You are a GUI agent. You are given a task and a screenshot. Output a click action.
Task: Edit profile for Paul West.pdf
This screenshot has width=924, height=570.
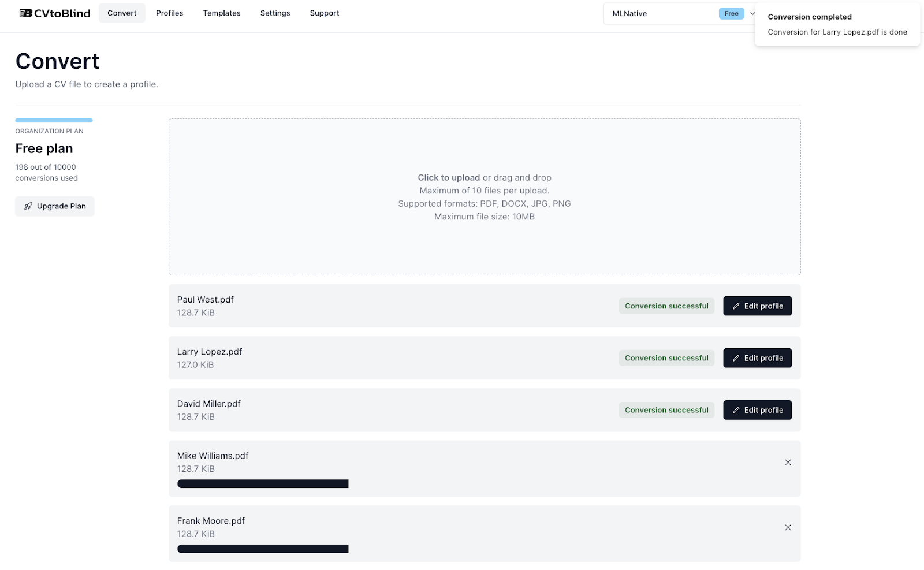(757, 306)
